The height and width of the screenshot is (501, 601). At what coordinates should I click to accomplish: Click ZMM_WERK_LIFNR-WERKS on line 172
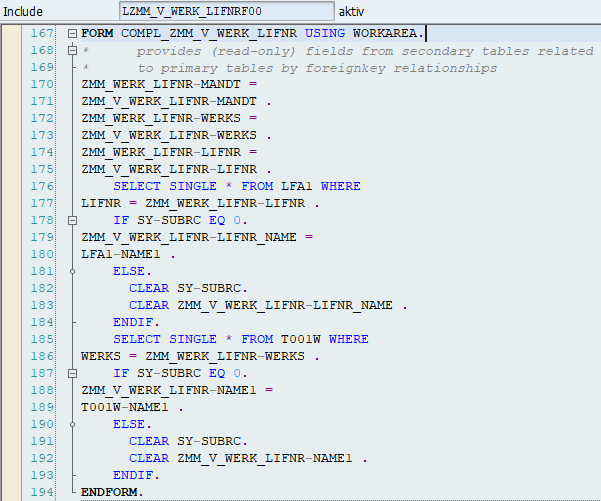pos(161,118)
